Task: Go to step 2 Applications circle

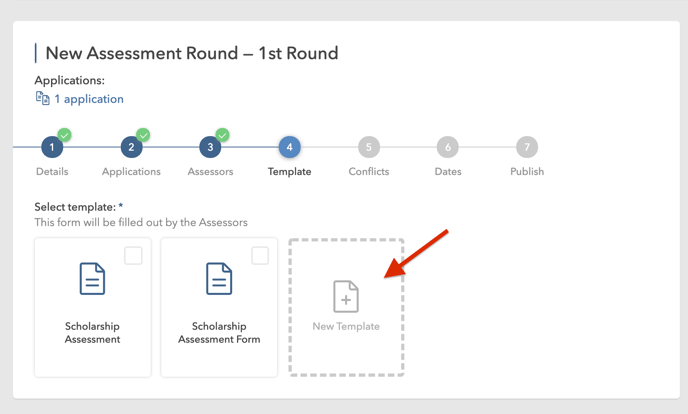Action: tap(131, 147)
